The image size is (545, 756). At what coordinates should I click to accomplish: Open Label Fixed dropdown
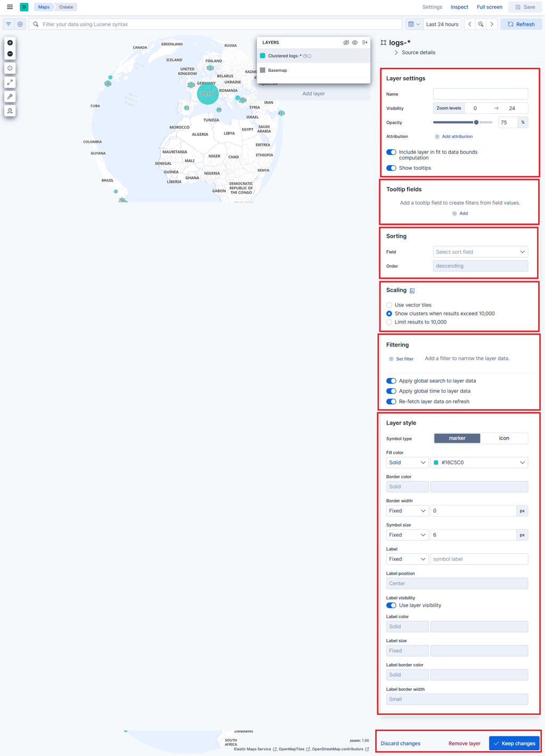[x=407, y=559]
